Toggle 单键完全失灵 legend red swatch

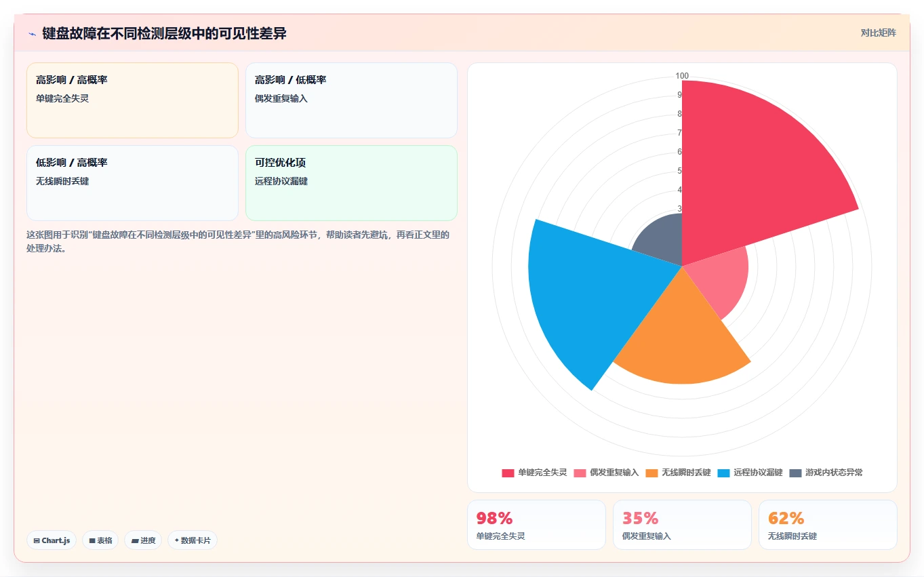508,473
